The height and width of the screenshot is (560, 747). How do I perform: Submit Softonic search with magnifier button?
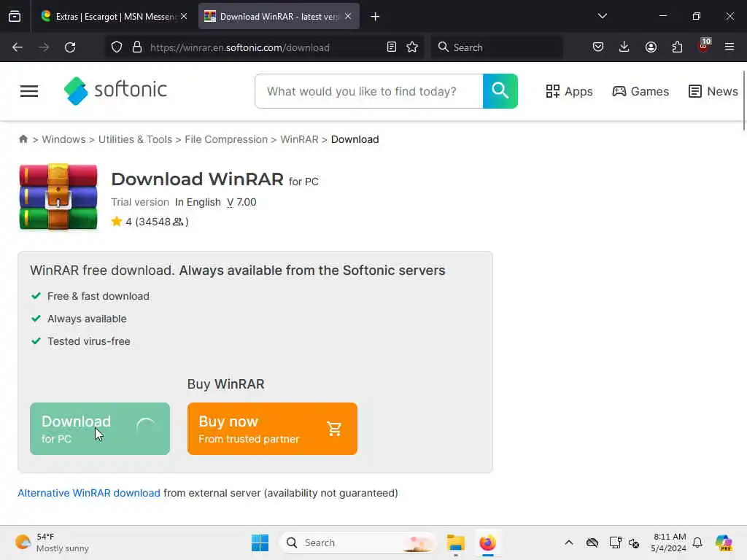click(x=500, y=91)
